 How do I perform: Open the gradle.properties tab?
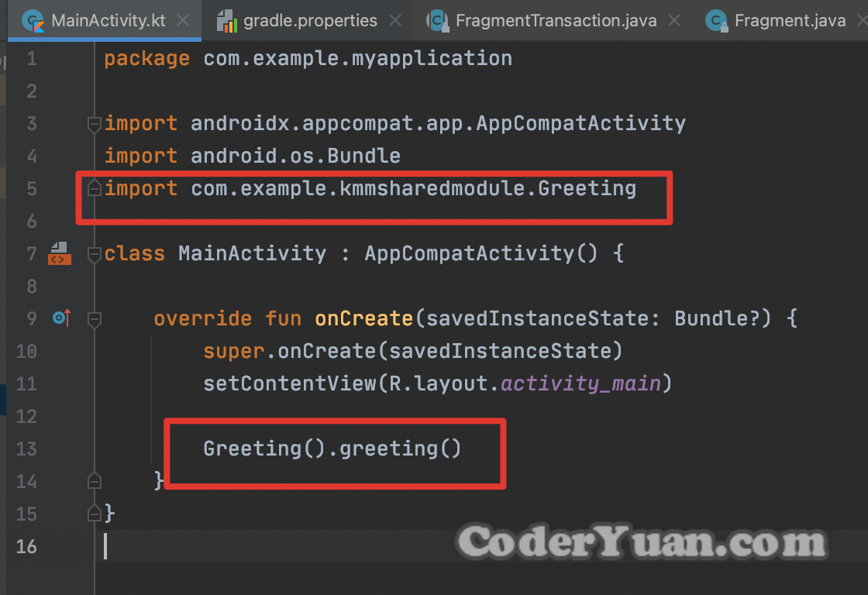pos(309,20)
